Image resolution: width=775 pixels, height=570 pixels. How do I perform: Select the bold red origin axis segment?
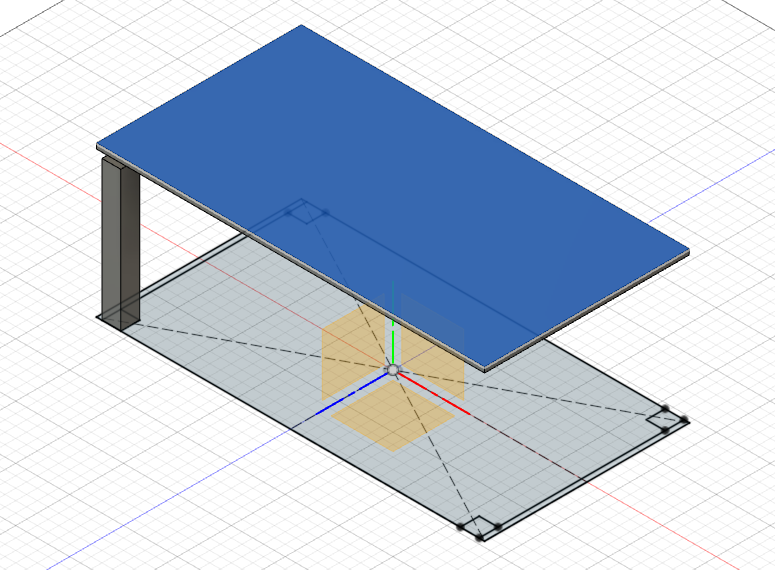coord(434,394)
